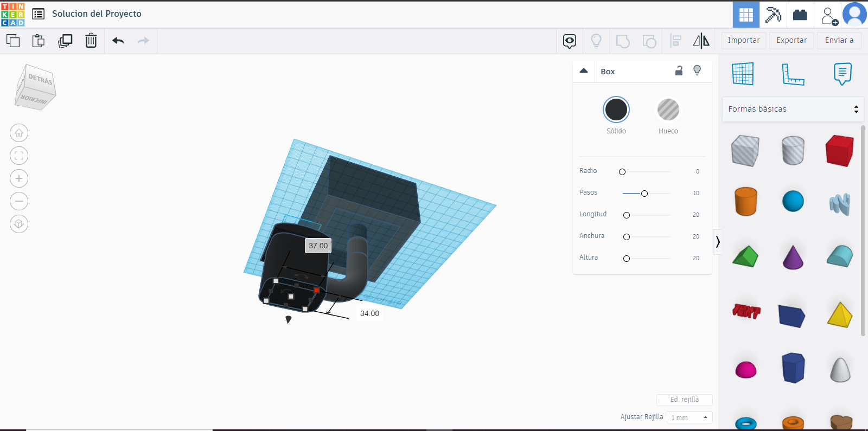
Task: Select the Workplane tool
Action: pyautogui.click(x=743, y=74)
